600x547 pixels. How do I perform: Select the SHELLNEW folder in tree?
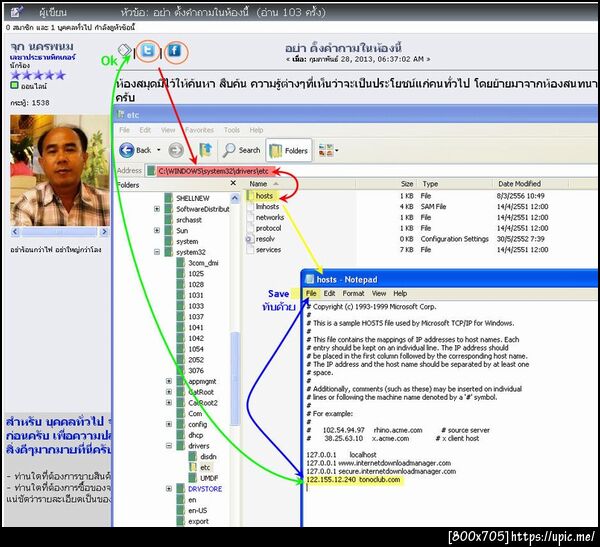tap(188, 198)
